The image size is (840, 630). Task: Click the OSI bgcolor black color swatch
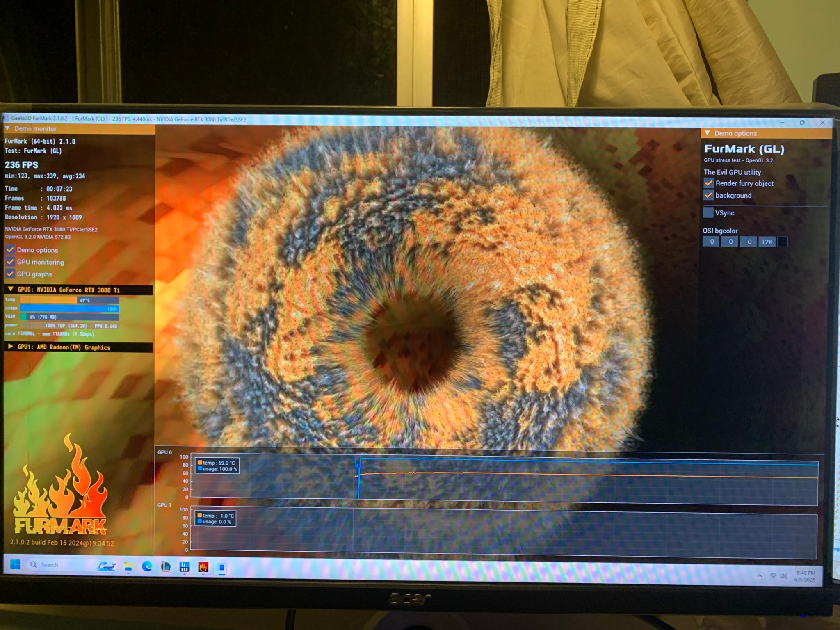[783, 242]
